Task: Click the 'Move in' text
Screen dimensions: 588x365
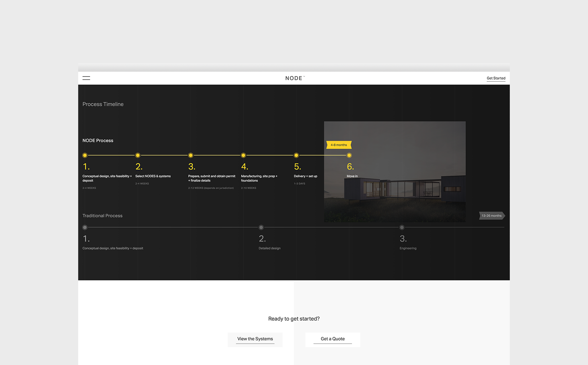Action: point(352,176)
